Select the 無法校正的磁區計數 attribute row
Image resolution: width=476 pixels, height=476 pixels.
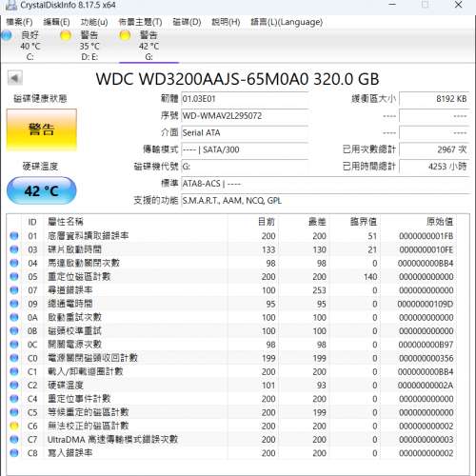[231, 426]
